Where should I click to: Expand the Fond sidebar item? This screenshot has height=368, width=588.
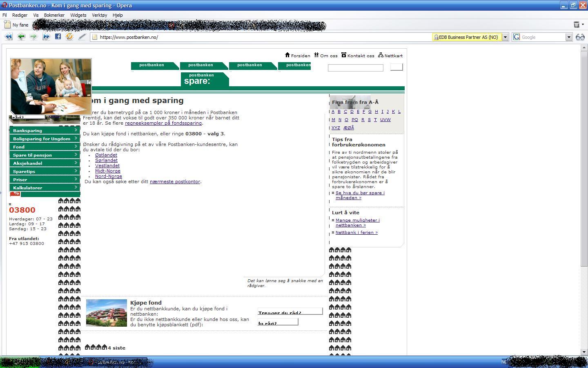[x=45, y=147]
